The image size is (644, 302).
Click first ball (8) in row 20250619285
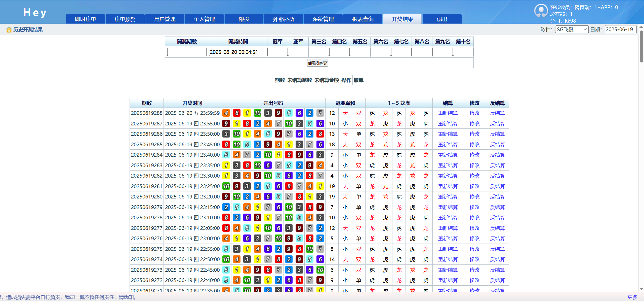226,145
